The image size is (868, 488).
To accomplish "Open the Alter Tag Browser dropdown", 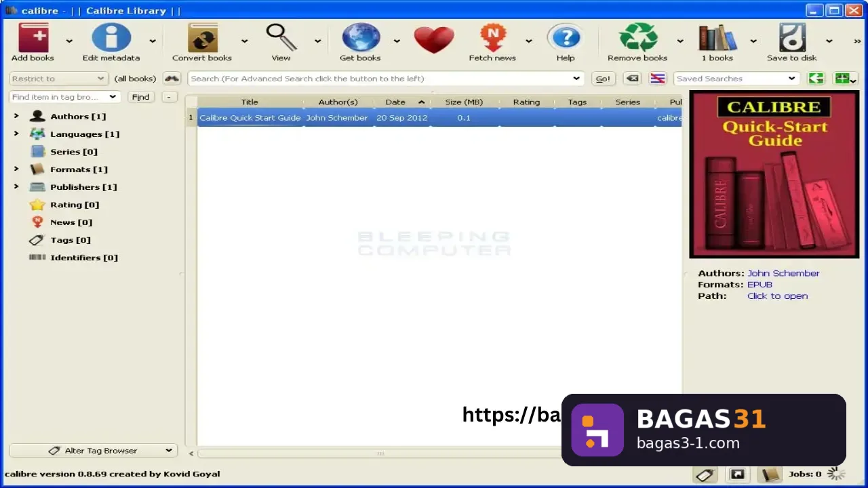I will pos(94,451).
